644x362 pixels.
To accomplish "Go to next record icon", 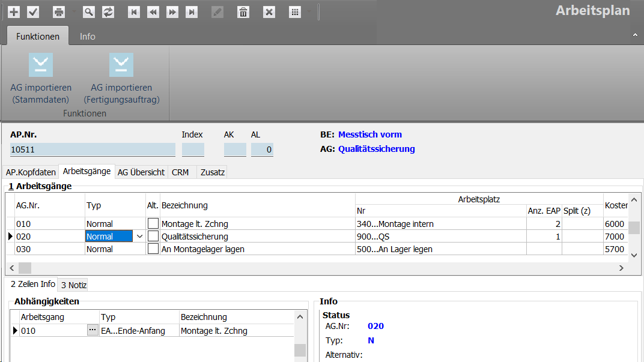I will point(172,12).
